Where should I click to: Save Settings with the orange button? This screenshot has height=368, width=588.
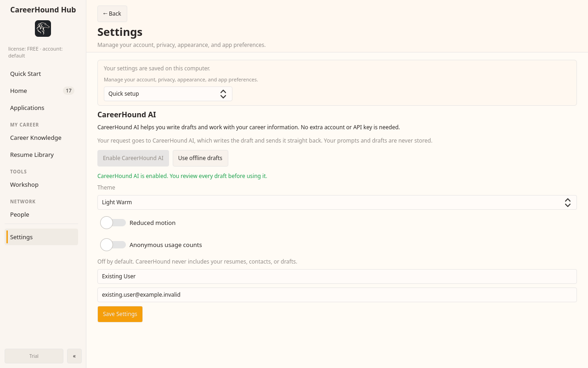pyautogui.click(x=120, y=314)
